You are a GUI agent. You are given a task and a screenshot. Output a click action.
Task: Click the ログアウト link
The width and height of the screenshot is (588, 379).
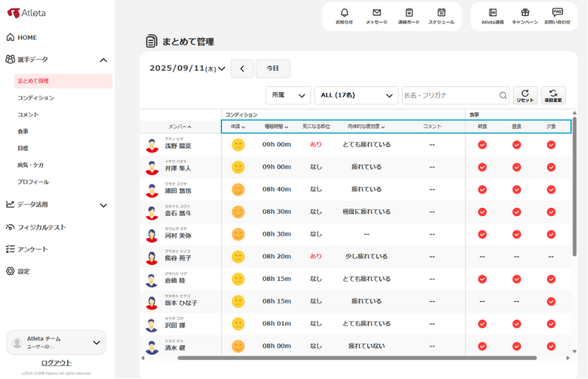click(x=56, y=363)
